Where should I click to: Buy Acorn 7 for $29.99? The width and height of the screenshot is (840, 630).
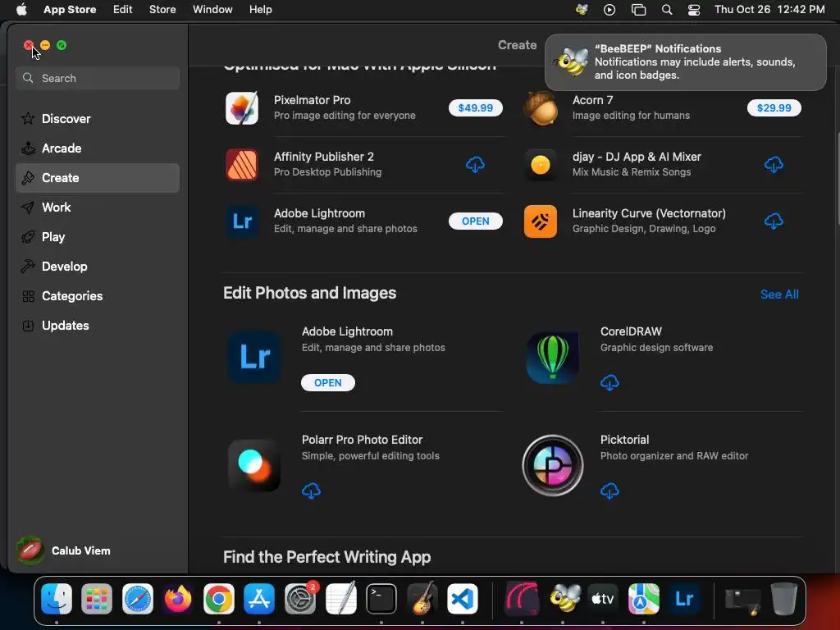pyautogui.click(x=774, y=107)
